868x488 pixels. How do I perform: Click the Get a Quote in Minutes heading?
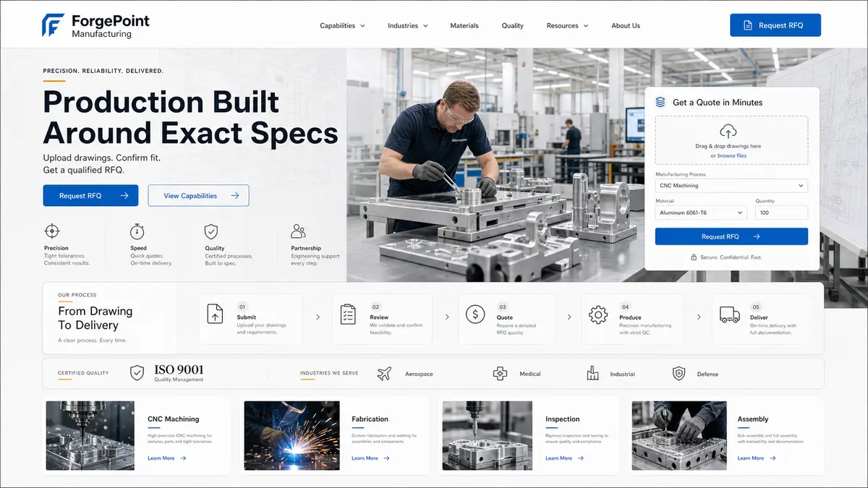coord(718,103)
